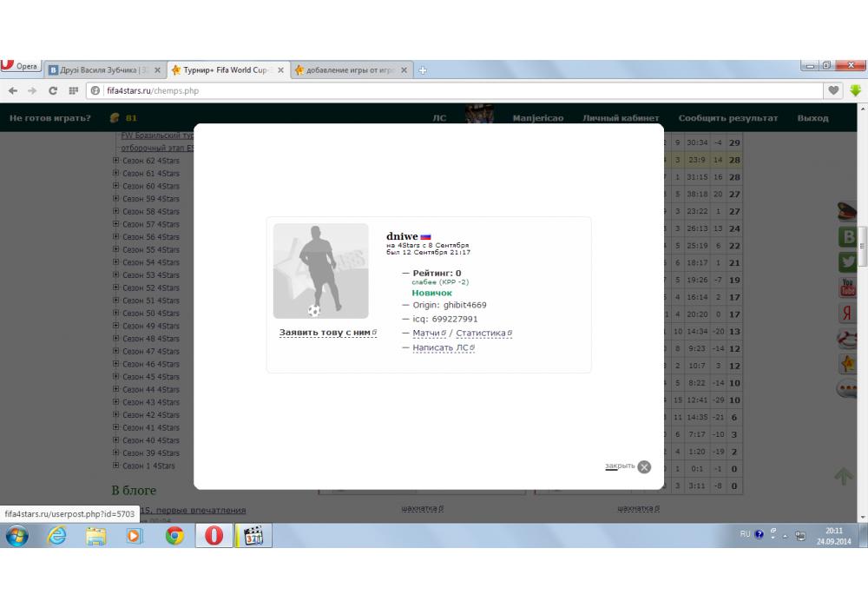Expand the Сезон 55 4Stars tree item

[x=115, y=249]
